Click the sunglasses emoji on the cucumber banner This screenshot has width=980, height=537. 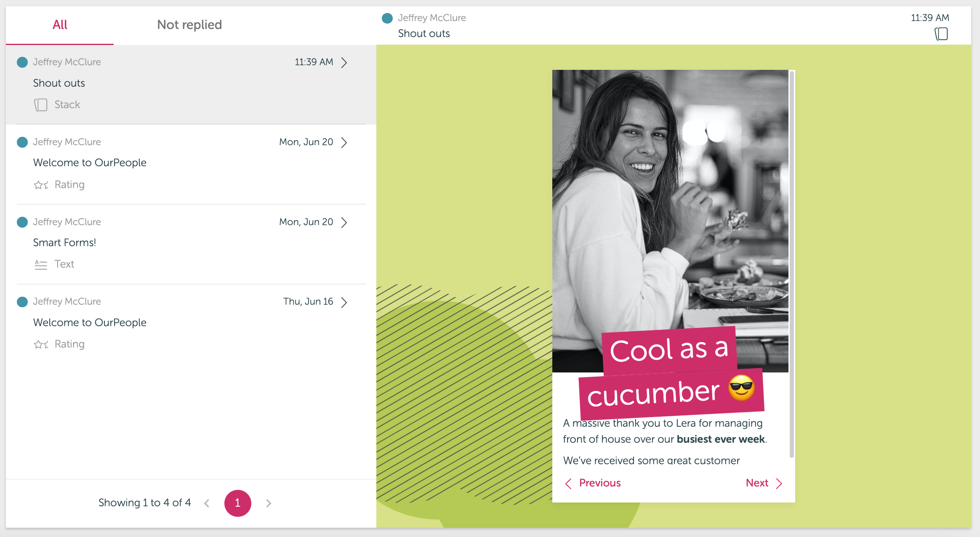click(741, 388)
